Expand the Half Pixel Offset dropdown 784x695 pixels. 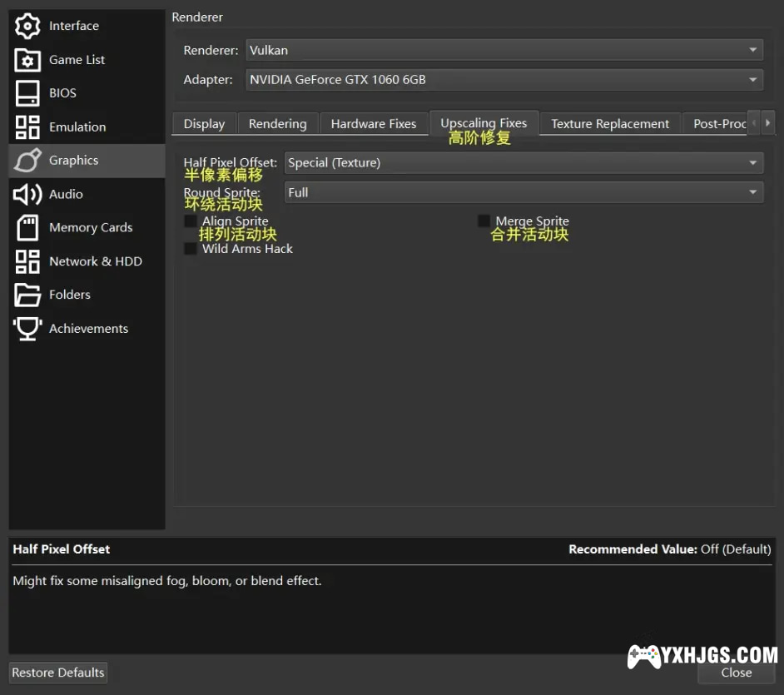coord(523,163)
